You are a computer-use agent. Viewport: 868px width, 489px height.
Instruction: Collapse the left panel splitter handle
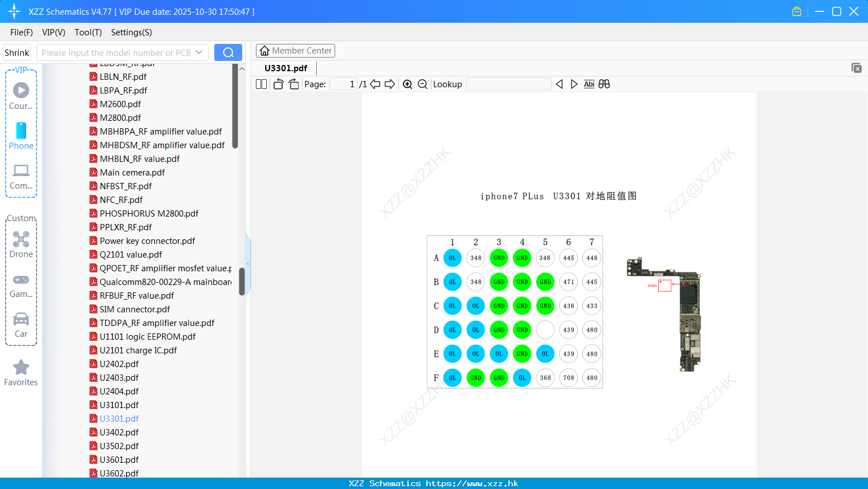click(x=248, y=263)
